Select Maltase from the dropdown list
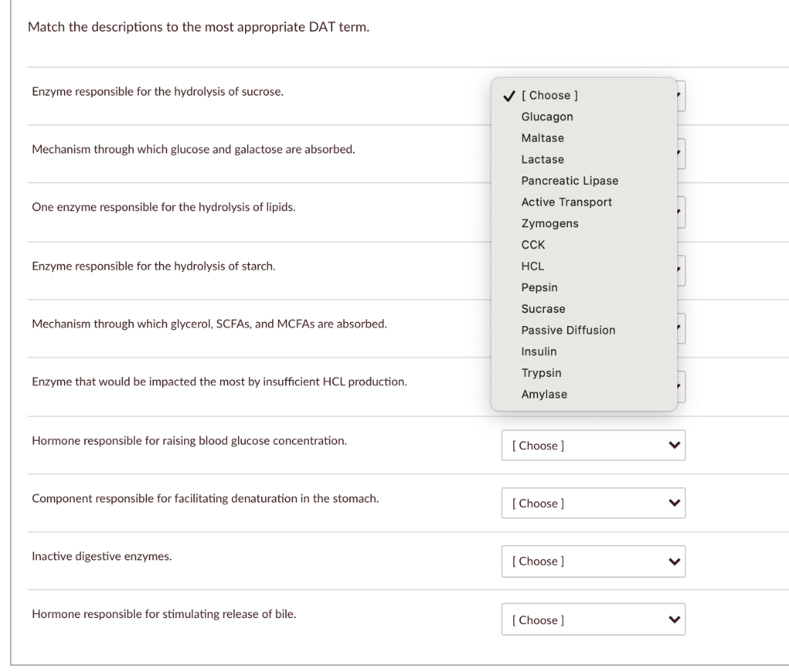Viewport: 789px width, 672px height. 542,138
